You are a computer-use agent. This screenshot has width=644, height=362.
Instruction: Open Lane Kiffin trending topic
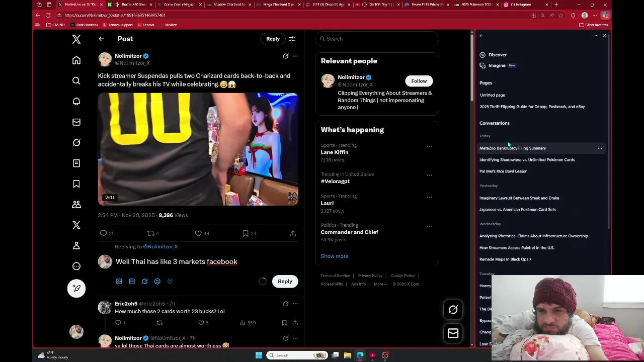(x=335, y=152)
